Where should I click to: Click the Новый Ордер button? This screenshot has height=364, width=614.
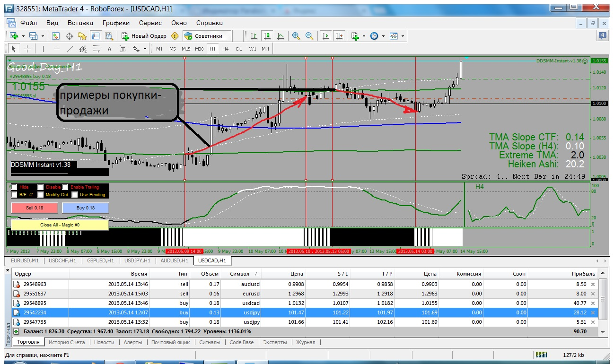(144, 36)
